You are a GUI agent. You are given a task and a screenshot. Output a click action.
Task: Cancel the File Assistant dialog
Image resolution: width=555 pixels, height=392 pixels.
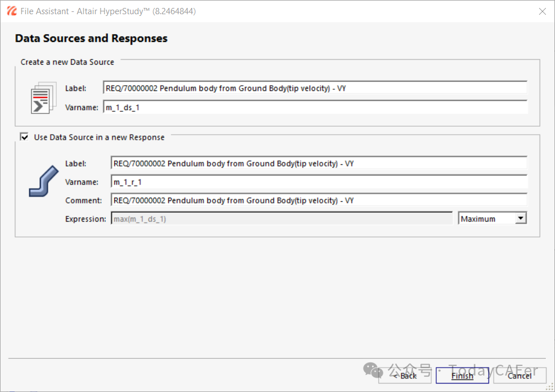tap(519, 376)
